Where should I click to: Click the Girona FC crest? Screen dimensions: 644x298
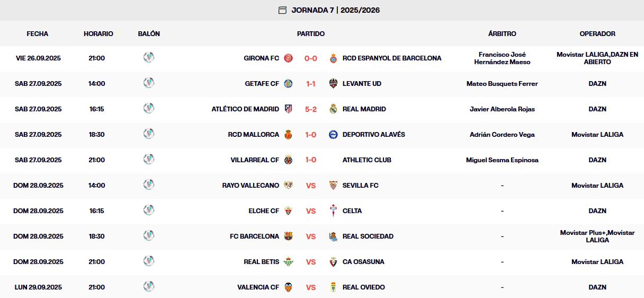(289, 58)
